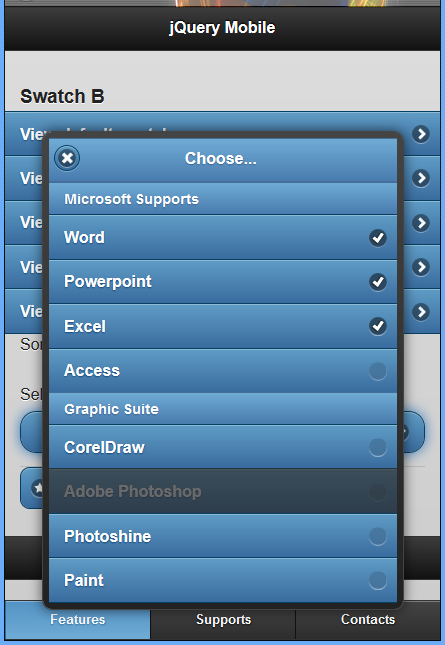
Task: Click the fifth list row chevron icon
Action: click(421, 311)
